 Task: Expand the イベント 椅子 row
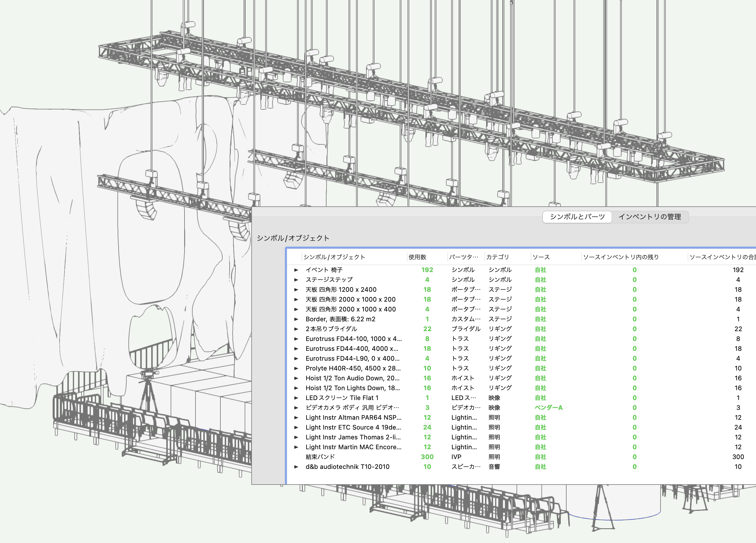(296, 270)
